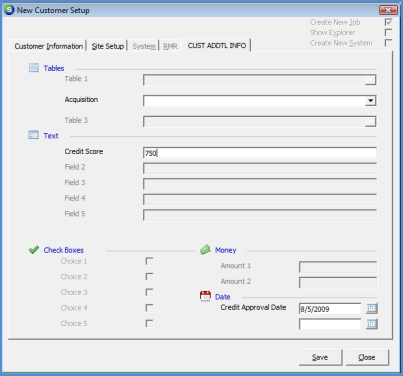Viewport: 403px width, 376px height.
Task: Open the Site Setup tab
Action: 108,46
